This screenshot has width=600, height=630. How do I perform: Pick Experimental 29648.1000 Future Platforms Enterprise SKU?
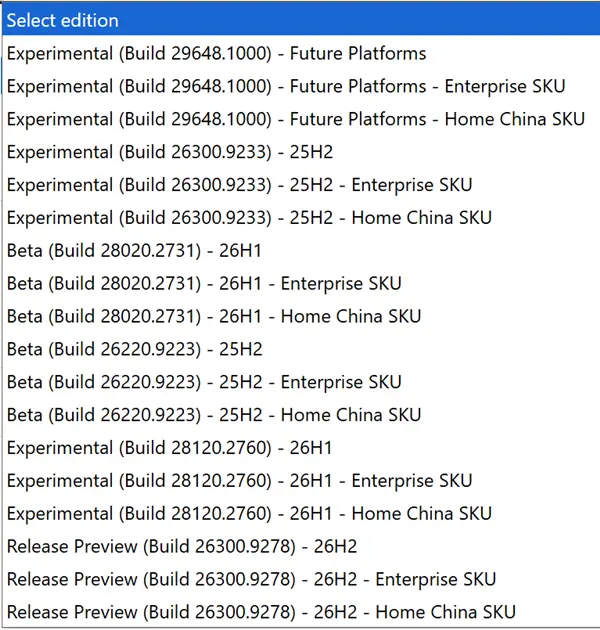tap(301, 86)
